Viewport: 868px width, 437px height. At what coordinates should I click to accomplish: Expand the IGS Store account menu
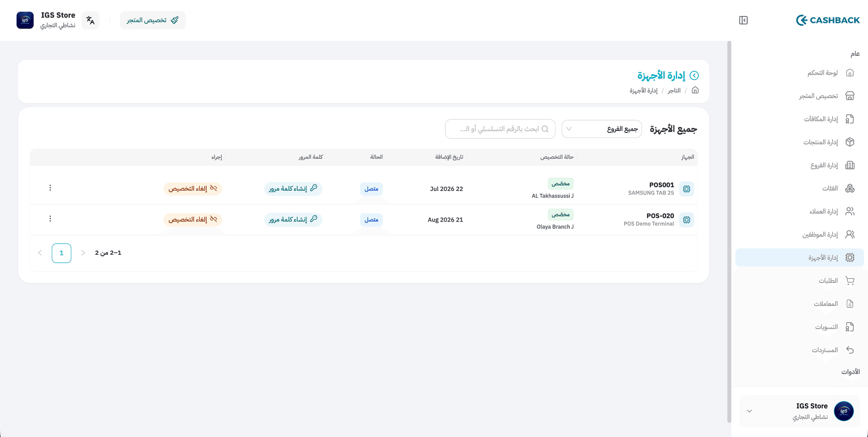799,411
